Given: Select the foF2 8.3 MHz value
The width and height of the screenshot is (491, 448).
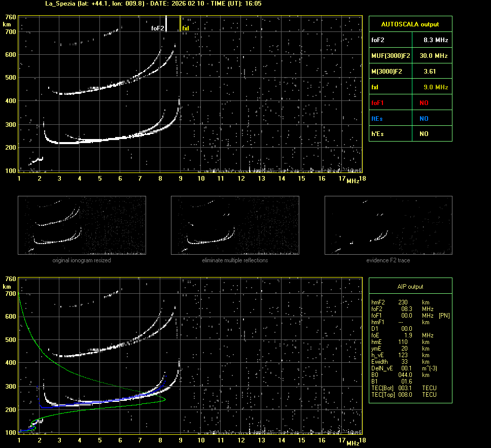Looking at the screenshot, I should point(436,40).
